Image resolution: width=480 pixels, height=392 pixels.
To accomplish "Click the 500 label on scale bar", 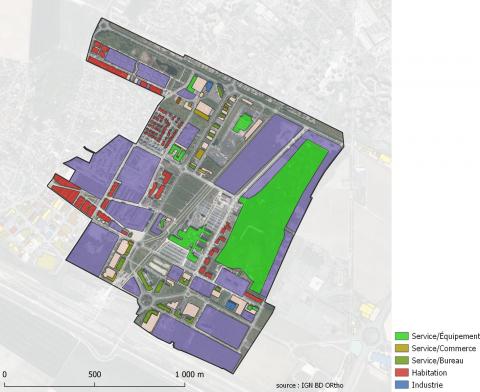I will click(95, 374).
